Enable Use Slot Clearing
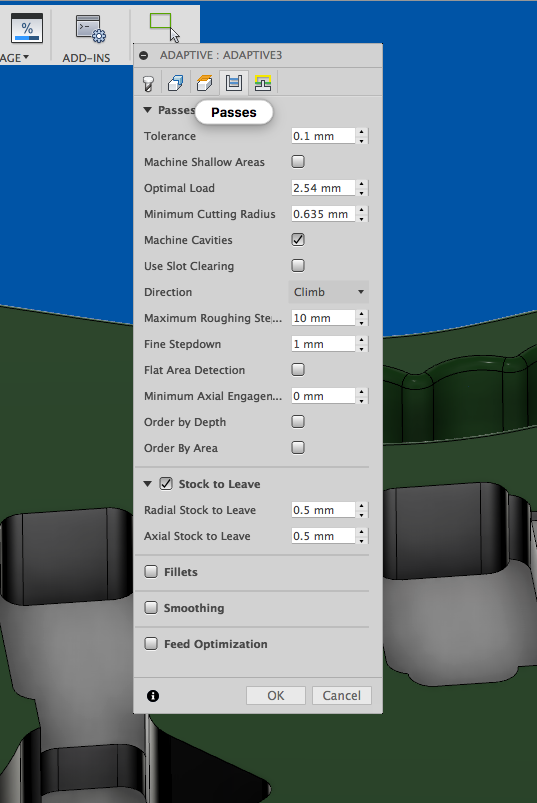This screenshot has width=537, height=803. (298, 266)
